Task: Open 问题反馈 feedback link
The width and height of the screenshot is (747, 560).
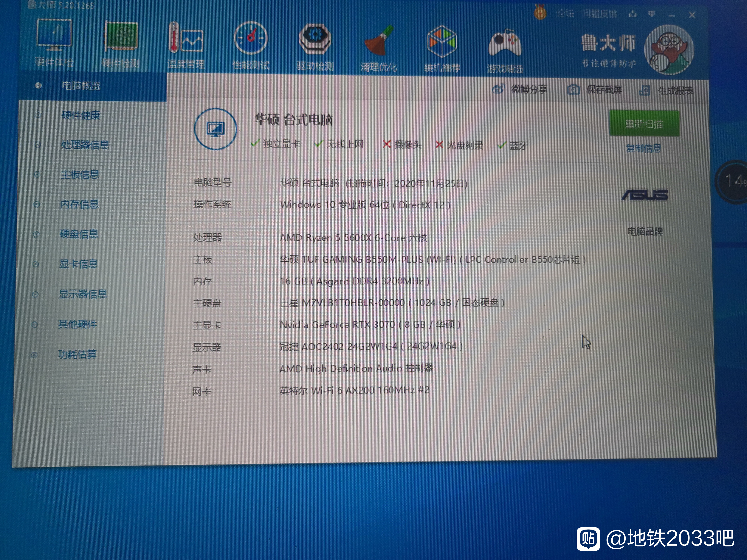Action: pos(600,14)
